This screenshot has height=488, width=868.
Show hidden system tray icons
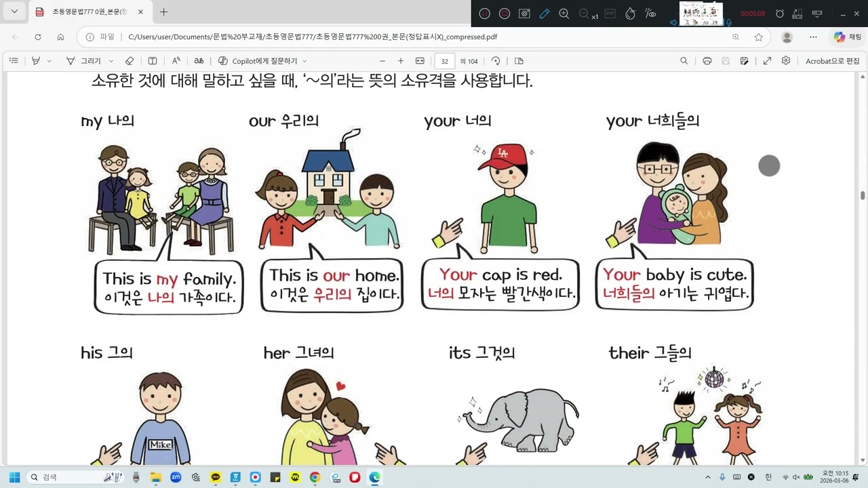[x=708, y=477]
